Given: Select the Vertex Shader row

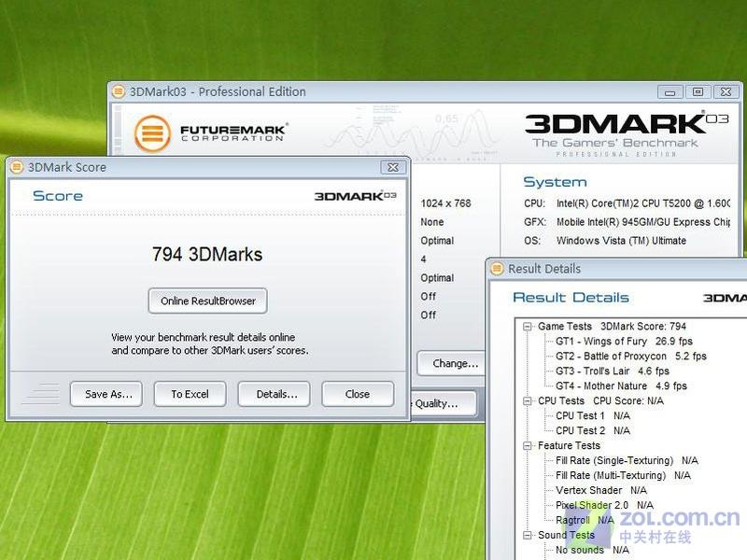Looking at the screenshot, I should pos(601,490).
